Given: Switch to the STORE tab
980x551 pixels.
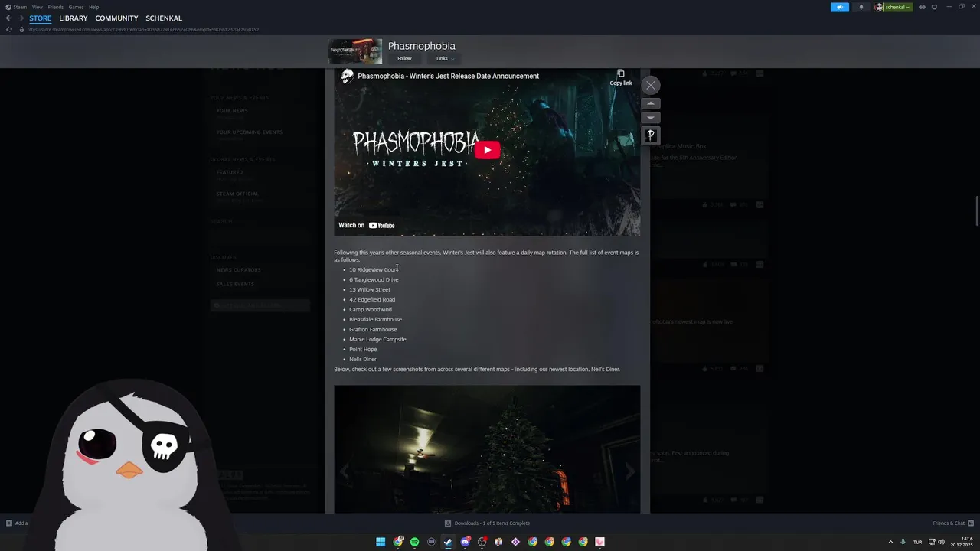Looking at the screenshot, I should 41,18.
